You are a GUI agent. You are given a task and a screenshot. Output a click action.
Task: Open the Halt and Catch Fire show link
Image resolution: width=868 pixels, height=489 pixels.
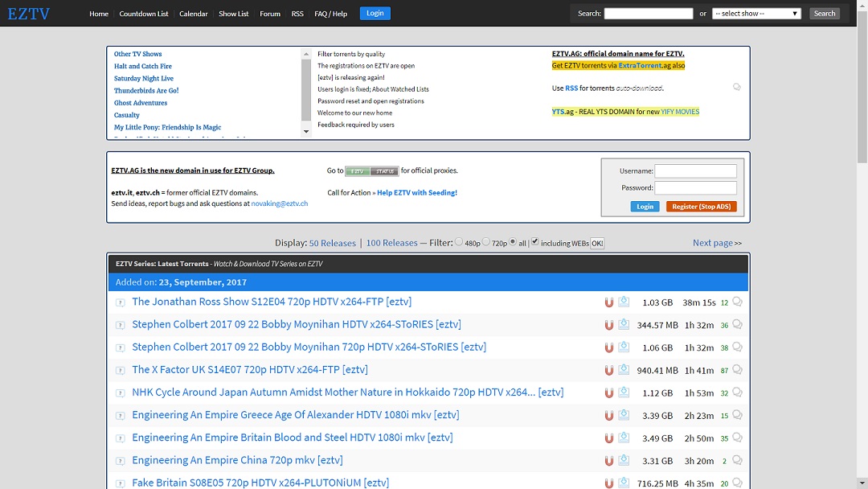(143, 66)
